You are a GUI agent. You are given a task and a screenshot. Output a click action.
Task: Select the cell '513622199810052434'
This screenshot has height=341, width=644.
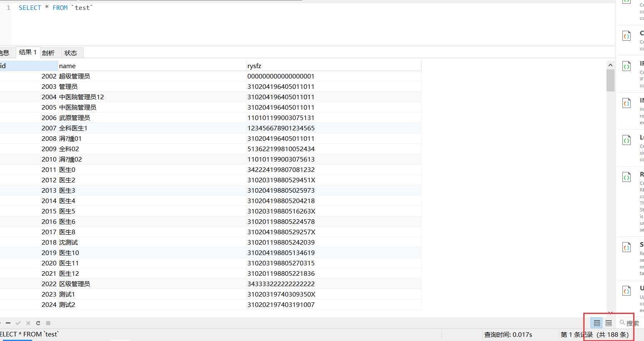(x=334, y=149)
